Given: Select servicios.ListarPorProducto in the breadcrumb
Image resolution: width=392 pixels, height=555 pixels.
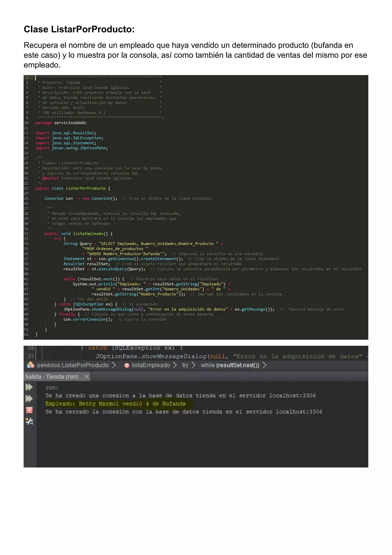Looking at the screenshot, I should (x=73, y=365).
